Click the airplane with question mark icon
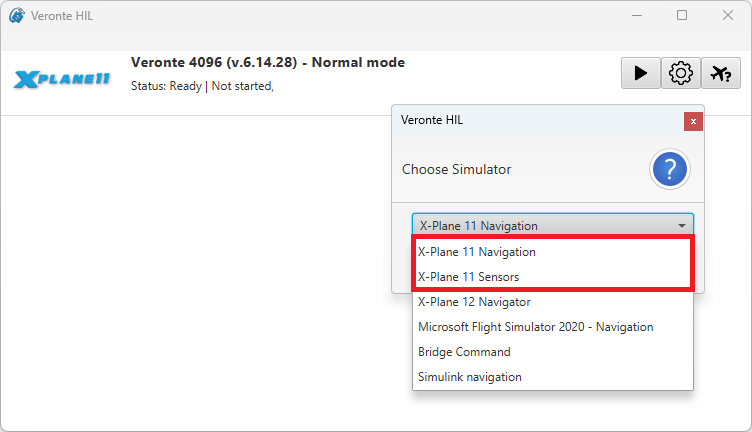This screenshot has height=432, width=752. (x=720, y=73)
